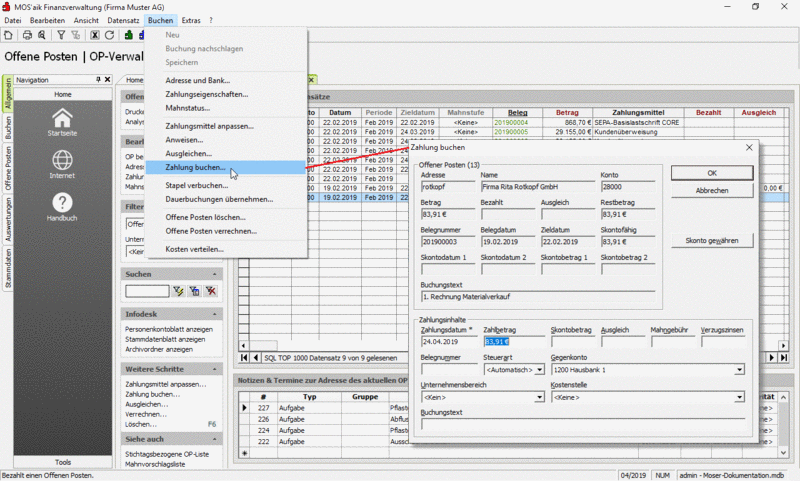Open Kostenstelle dropdown
800x481 pixels.
click(739, 397)
